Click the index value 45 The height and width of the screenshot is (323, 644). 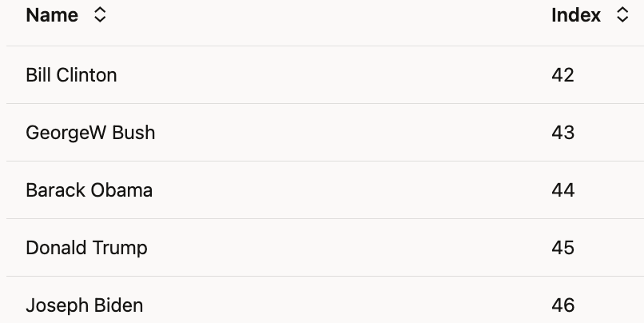563,248
